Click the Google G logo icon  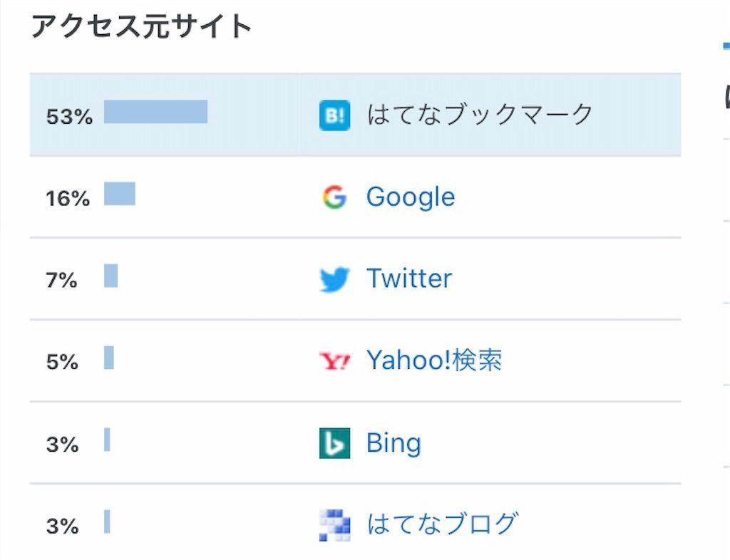334,197
